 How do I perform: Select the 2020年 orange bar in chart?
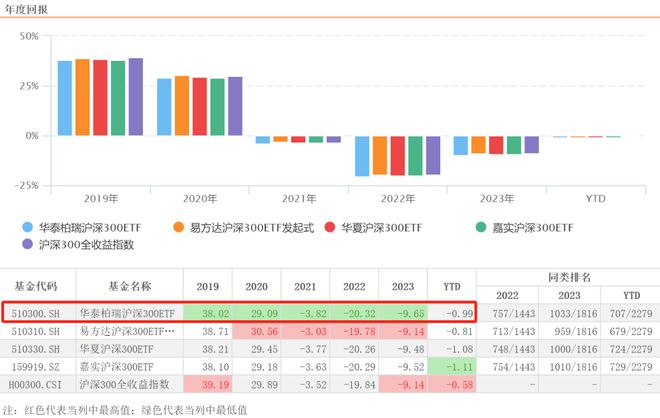pyautogui.click(x=182, y=106)
